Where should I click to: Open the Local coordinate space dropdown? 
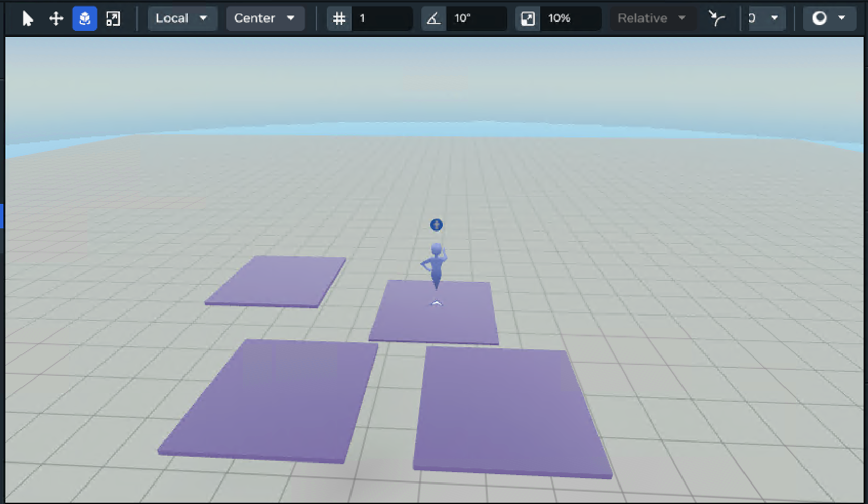click(181, 18)
